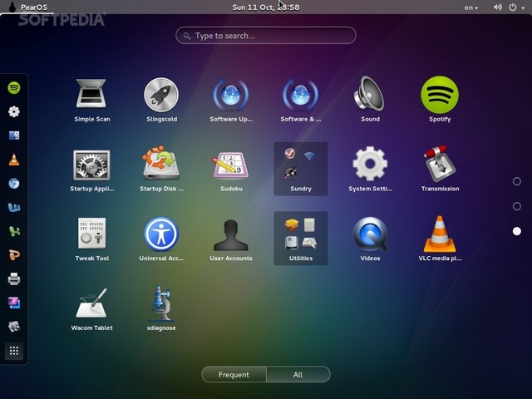Open Software Updater

click(x=231, y=100)
